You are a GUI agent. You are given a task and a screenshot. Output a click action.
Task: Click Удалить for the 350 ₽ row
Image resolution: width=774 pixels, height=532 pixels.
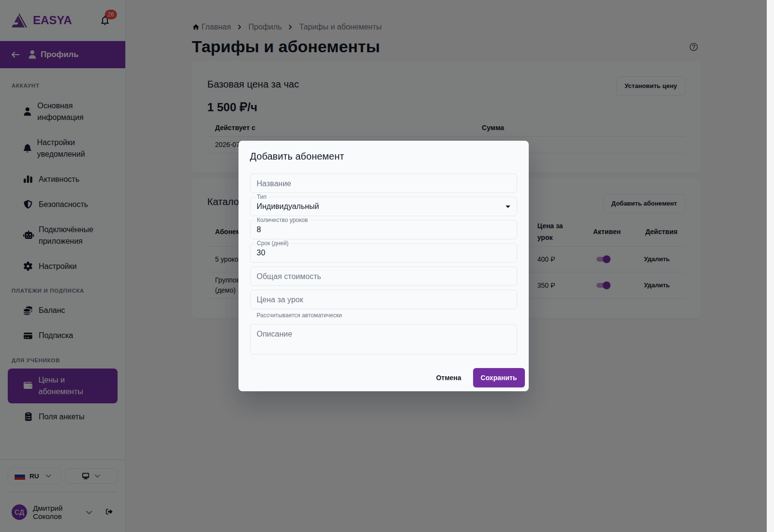click(656, 285)
